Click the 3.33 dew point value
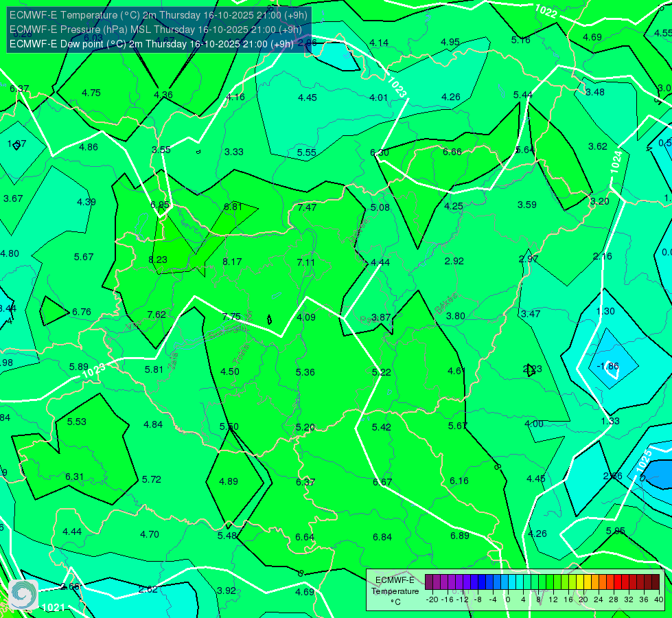This screenshot has height=618, width=672. [x=234, y=152]
